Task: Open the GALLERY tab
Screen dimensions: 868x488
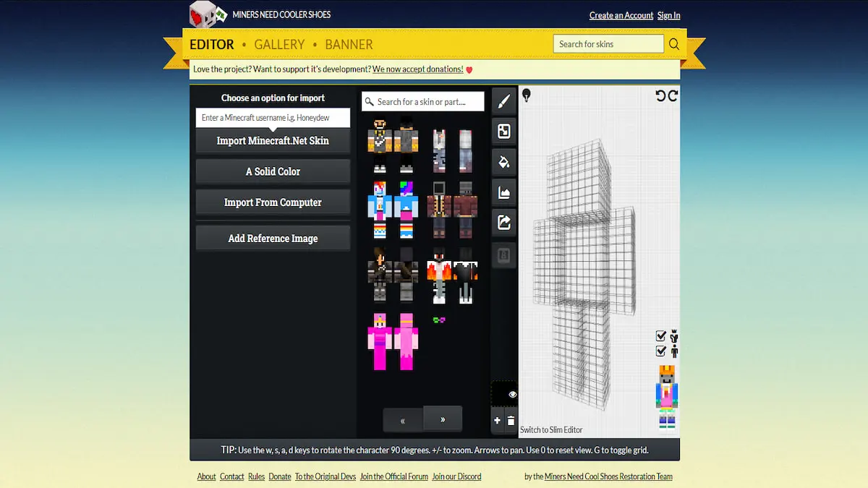Action: [x=279, y=45]
